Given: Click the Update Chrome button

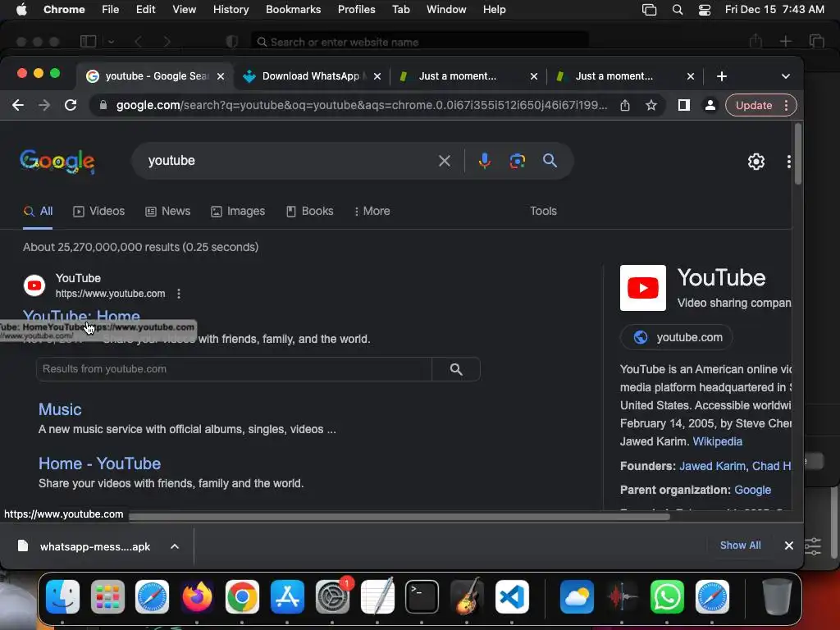Looking at the screenshot, I should (754, 105).
